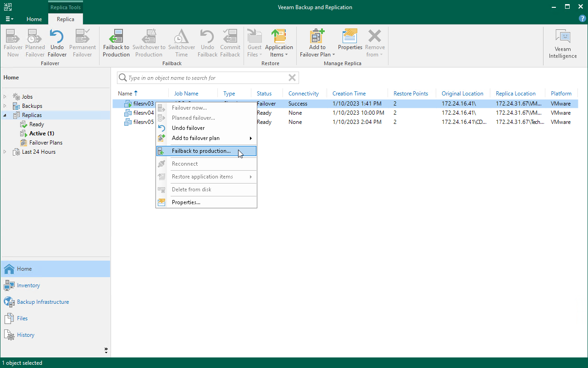This screenshot has height=368, width=588.
Task: Sort by the Restore Points column header
Action: click(x=412, y=94)
